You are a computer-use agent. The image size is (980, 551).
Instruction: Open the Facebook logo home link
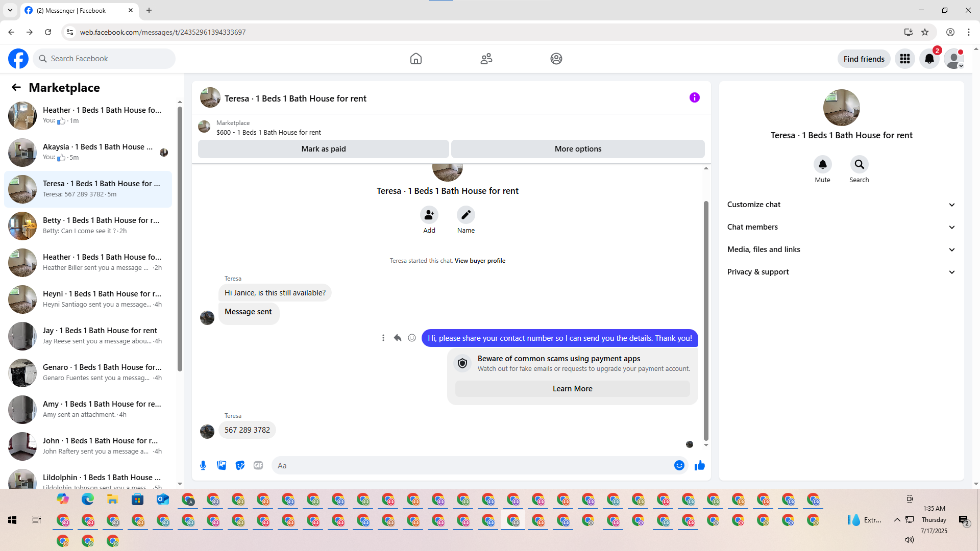18,59
